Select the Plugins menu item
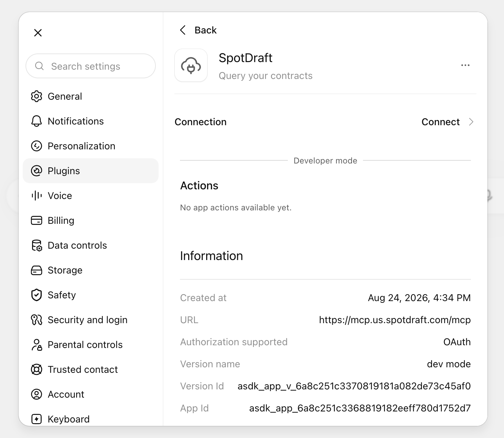The width and height of the screenshot is (504, 438). pyautogui.click(x=91, y=171)
